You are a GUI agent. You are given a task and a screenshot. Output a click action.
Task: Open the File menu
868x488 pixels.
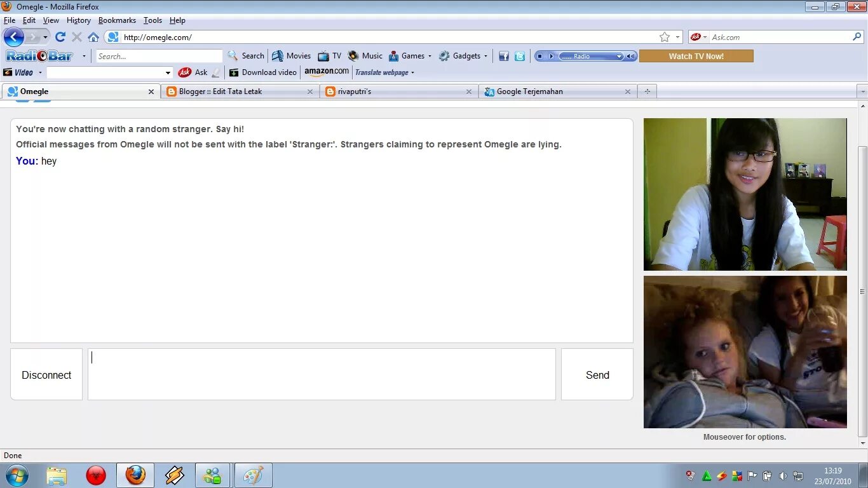10,20
